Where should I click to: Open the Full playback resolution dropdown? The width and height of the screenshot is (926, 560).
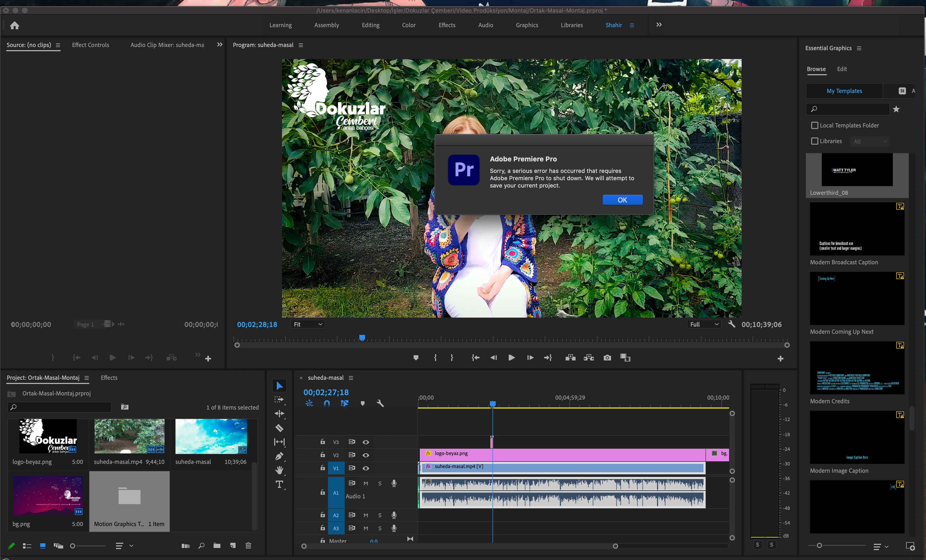(704, 324)
